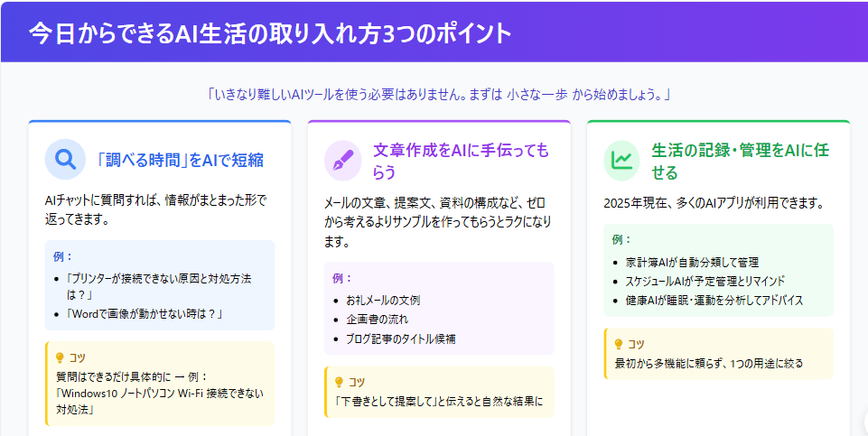The width and height of the screenshot is (868, 436).
Task: Click the 家計簿AIが自動分類して管理 list item
Action: 691,262
